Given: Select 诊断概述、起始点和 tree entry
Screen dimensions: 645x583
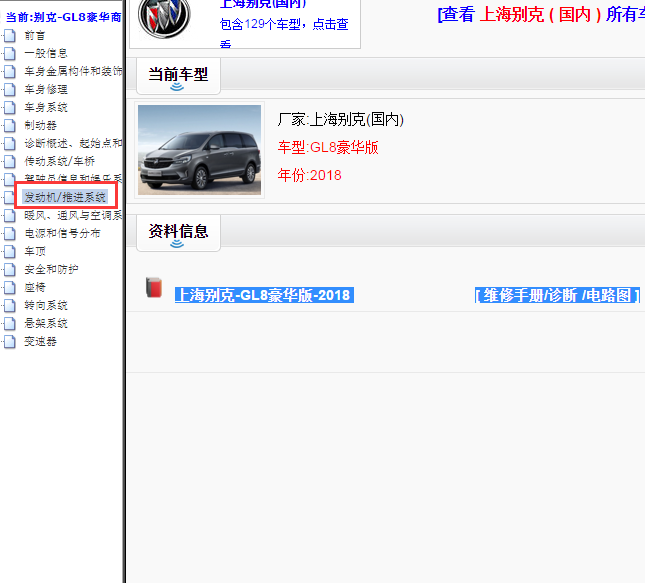Looking at the screenshot, I should tap(73, 144).
